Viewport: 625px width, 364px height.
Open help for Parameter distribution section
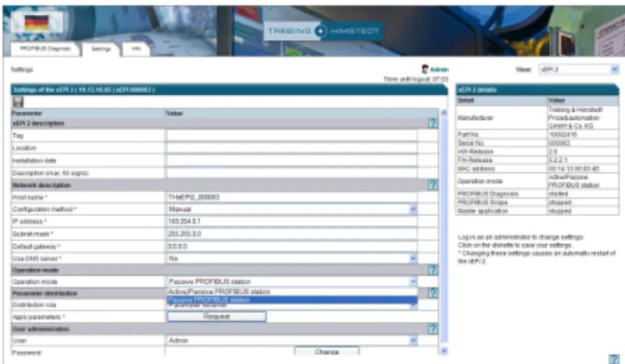pyautogui.click(x=432, y=293)
